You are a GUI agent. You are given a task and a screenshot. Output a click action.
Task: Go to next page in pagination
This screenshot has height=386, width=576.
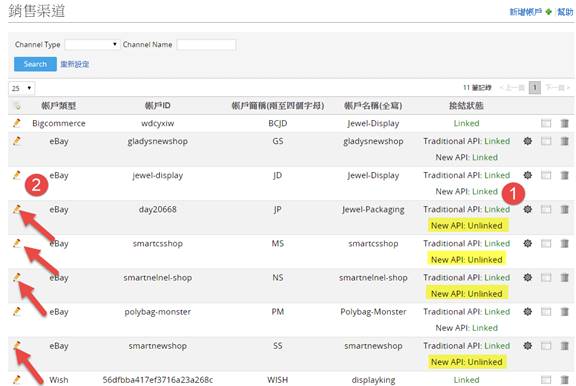tap(558, 87)
